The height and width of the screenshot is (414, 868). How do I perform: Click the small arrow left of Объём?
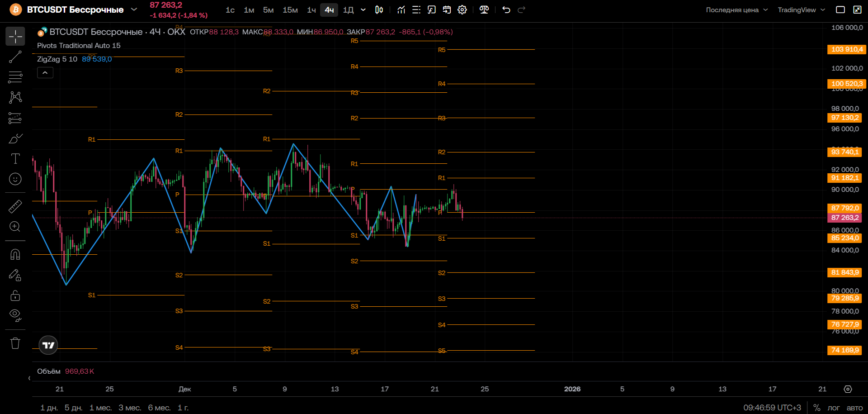(29, 378)
